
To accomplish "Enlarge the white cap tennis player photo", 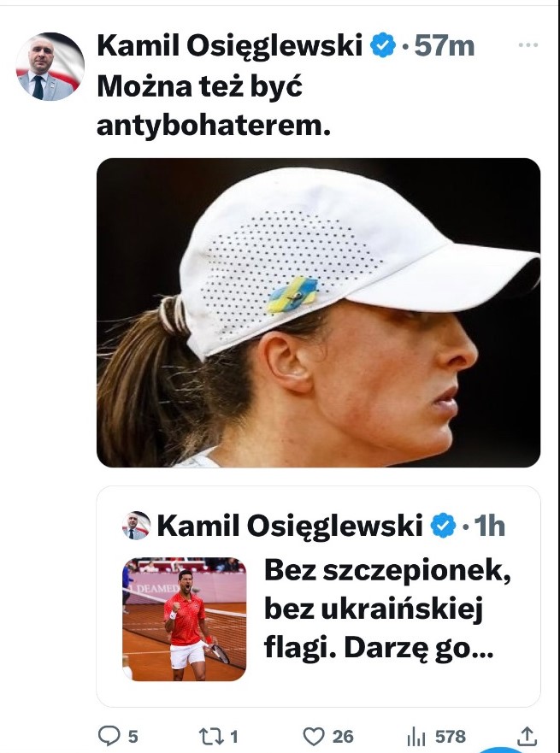I will (x=318, y=313).
